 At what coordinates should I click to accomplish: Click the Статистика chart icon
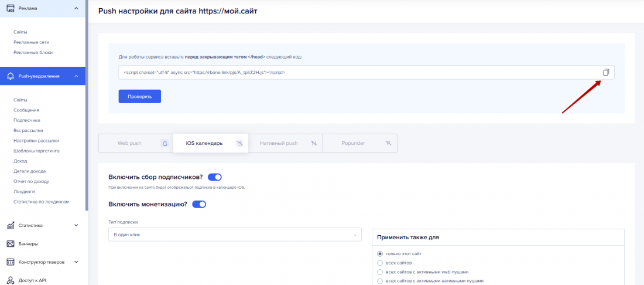pos(11,225)
